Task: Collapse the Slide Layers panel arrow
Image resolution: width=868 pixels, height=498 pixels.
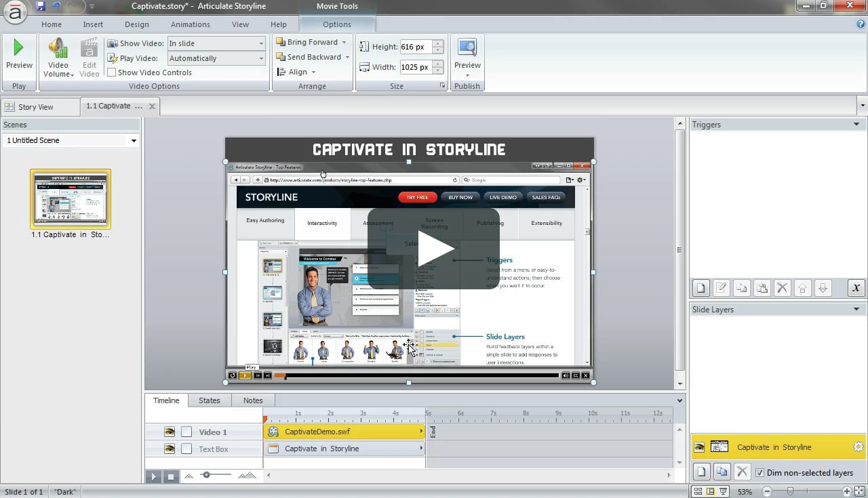Action: [856, 310]
